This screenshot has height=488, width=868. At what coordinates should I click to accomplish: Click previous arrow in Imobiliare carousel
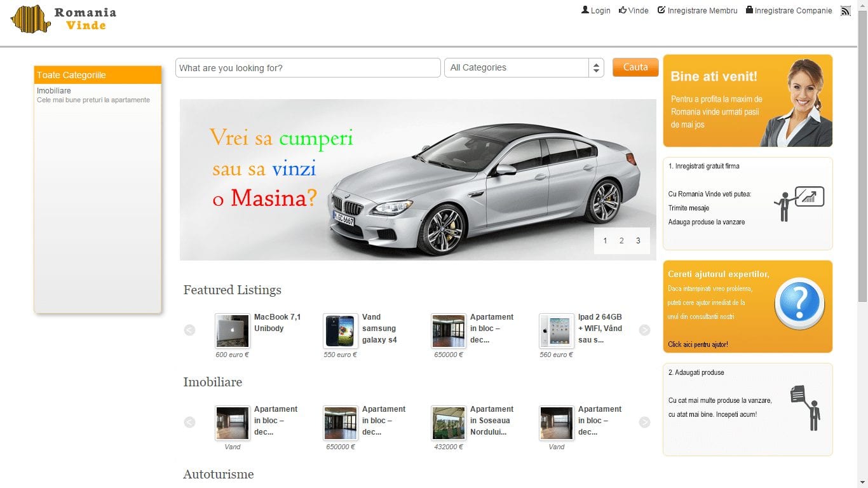189,423
